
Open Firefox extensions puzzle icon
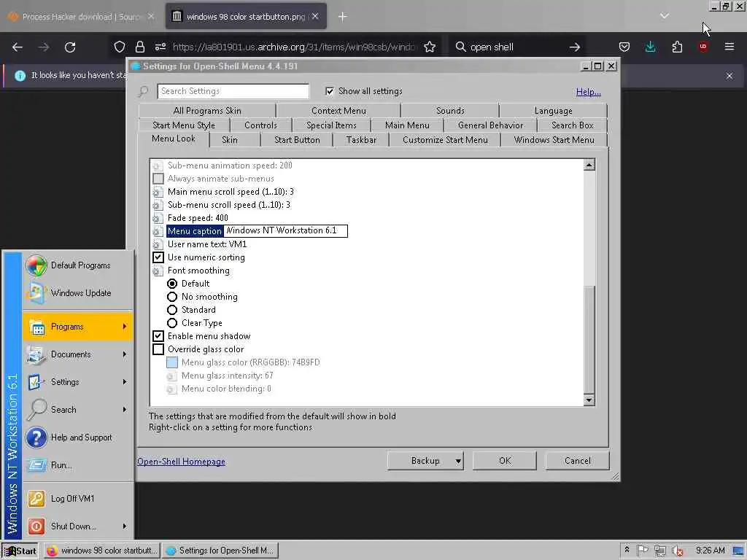click(677, 47)
